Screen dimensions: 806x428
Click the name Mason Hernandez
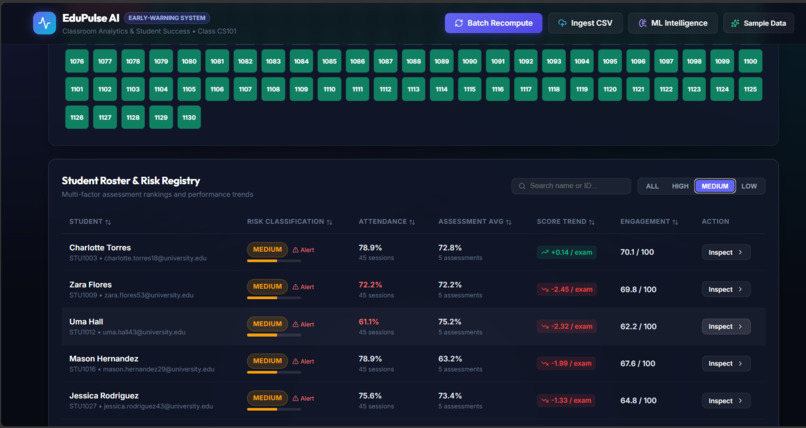coord(104,359)
